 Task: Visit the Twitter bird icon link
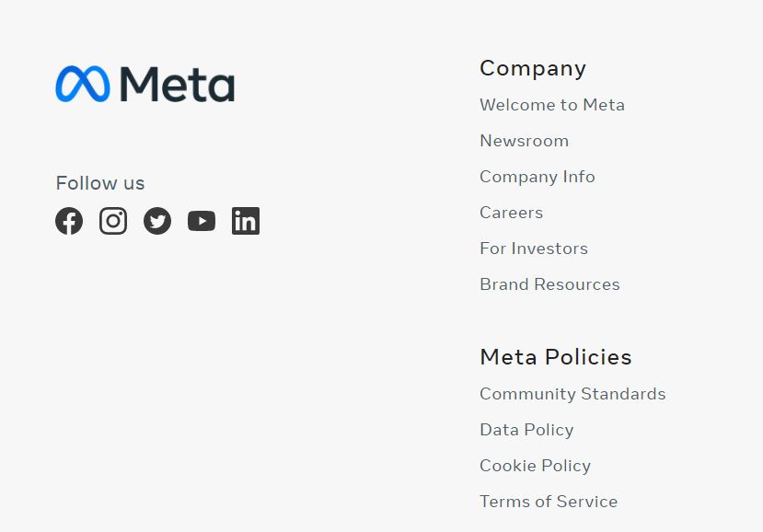click(157, 221)
